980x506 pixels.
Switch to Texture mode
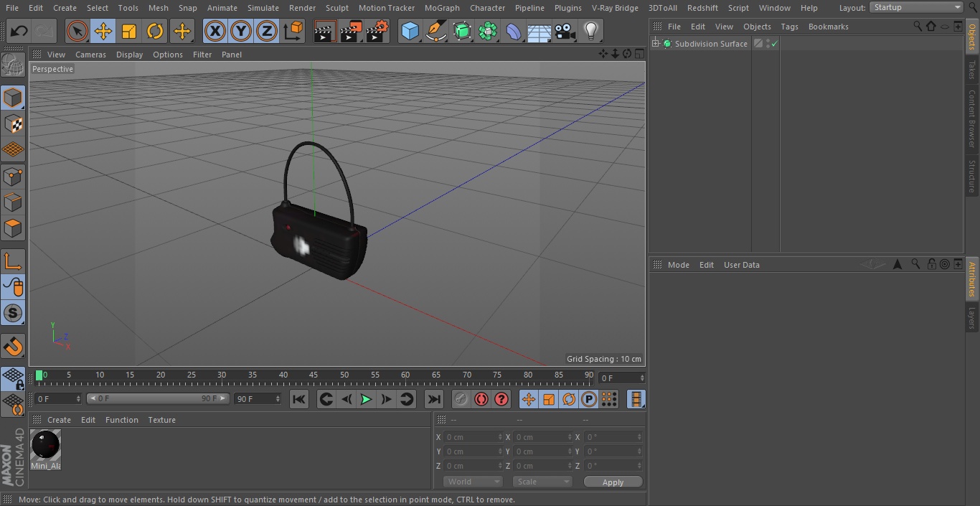(x=13, y=123)
